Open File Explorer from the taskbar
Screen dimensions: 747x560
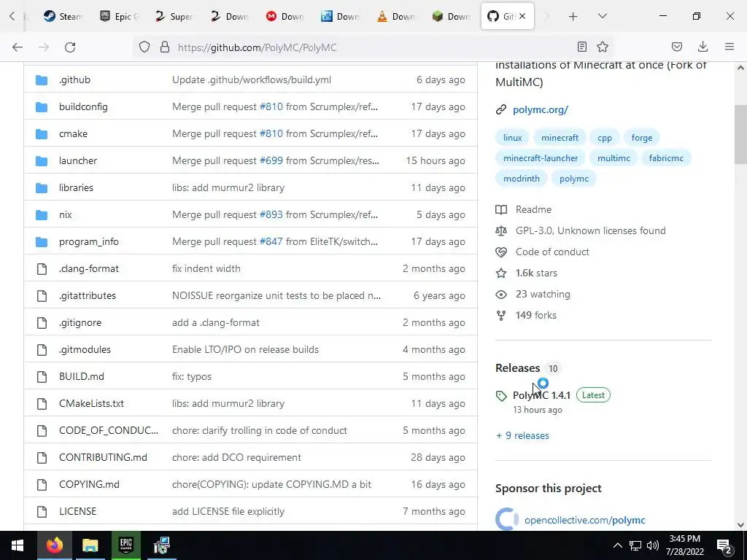coord(90,545)
